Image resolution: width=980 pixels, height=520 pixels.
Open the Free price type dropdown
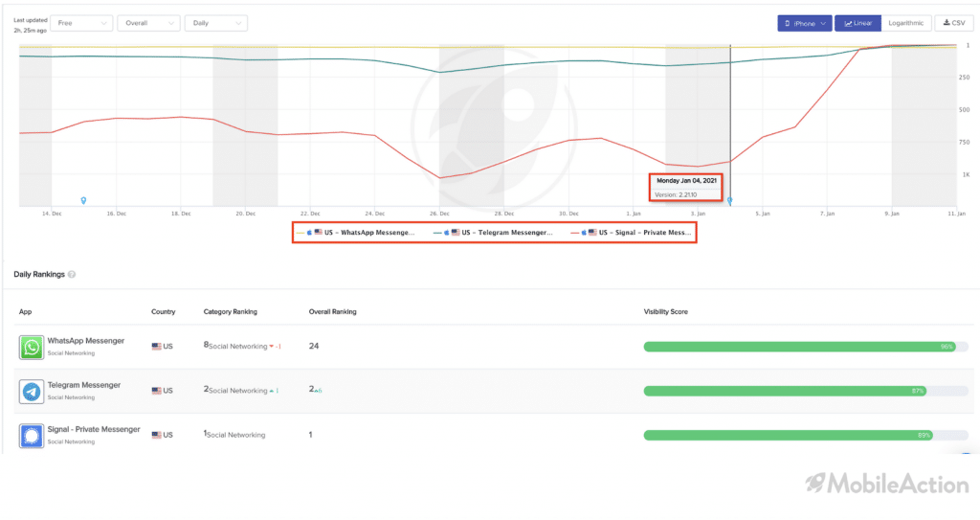point(81,23)
